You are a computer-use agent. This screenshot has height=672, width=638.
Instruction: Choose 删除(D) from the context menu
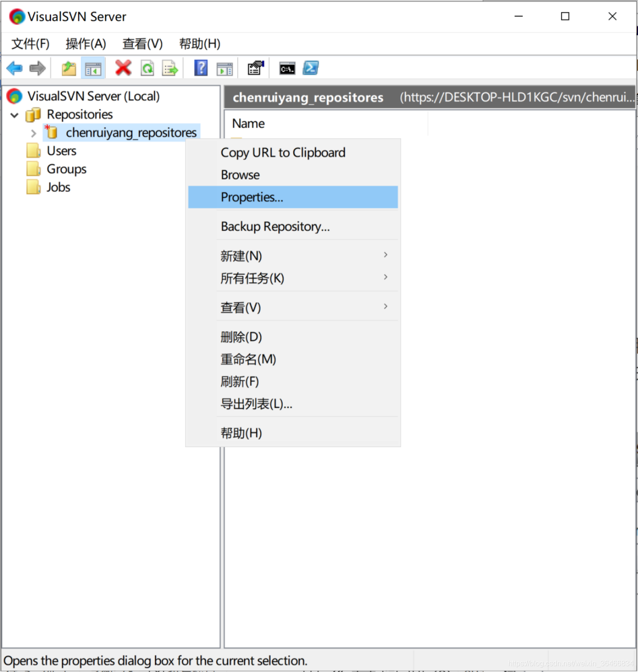[293, 337]
